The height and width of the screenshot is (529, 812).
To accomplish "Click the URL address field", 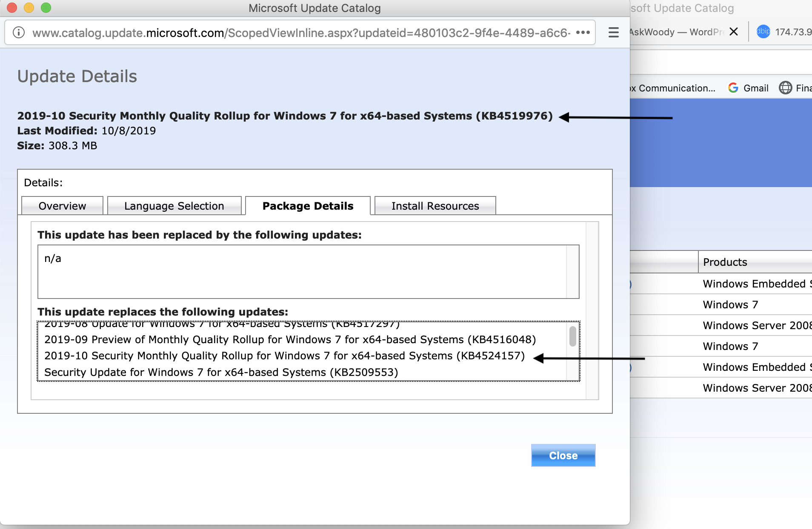I will tap(298, 33).
